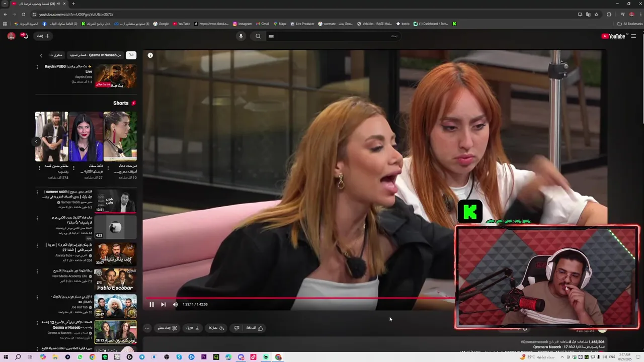
Task: Open the YouTube bookmark in bookmarks bar
Action: (181, 24)
